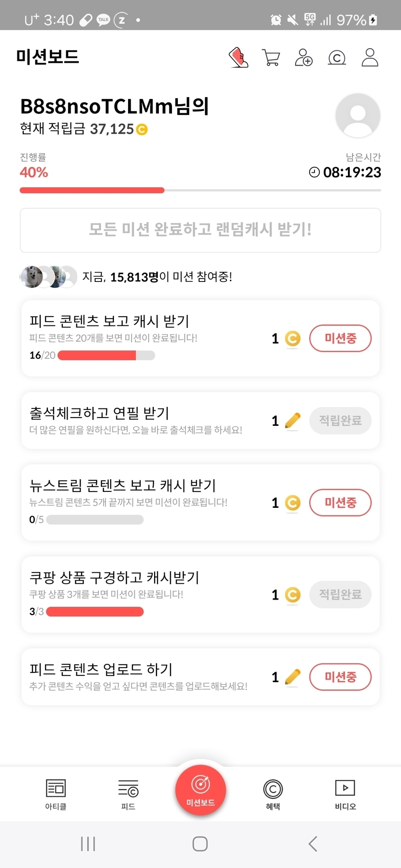Open my profile icon in header
401x868 pixels.
coord(370,57)
